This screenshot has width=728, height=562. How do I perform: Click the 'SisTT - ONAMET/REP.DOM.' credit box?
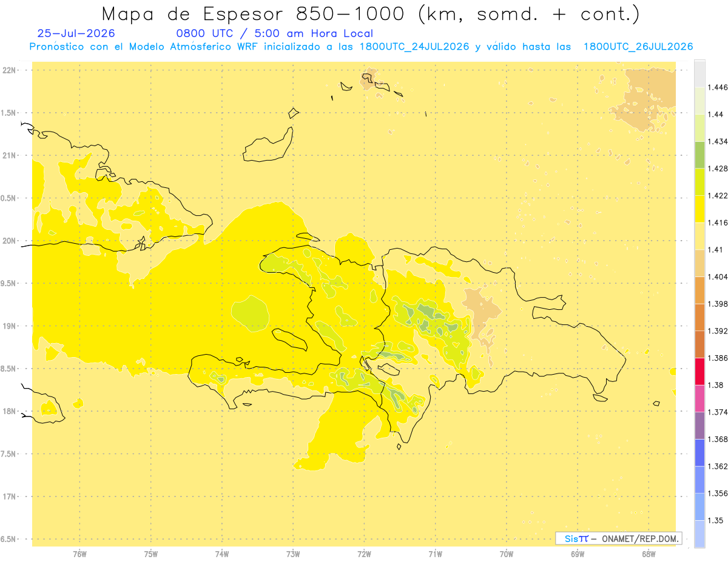tap(619, 538)
